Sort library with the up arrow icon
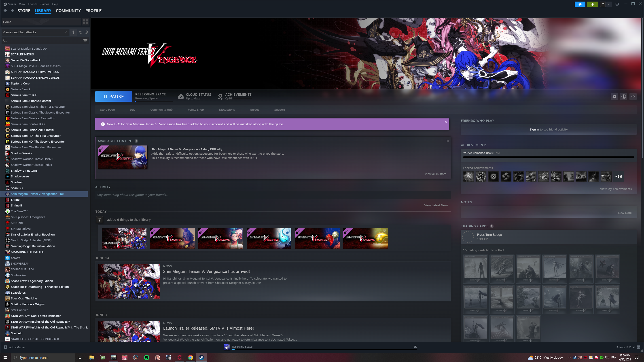This screenshot has width=644, height=362. (x=73, y=32)
